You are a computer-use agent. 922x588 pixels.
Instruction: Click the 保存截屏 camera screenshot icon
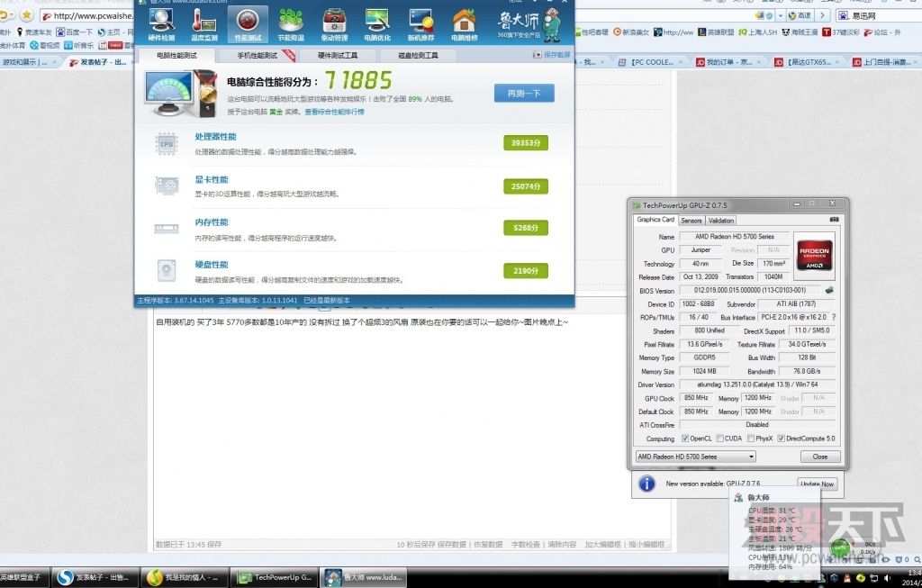click(537, 55)
